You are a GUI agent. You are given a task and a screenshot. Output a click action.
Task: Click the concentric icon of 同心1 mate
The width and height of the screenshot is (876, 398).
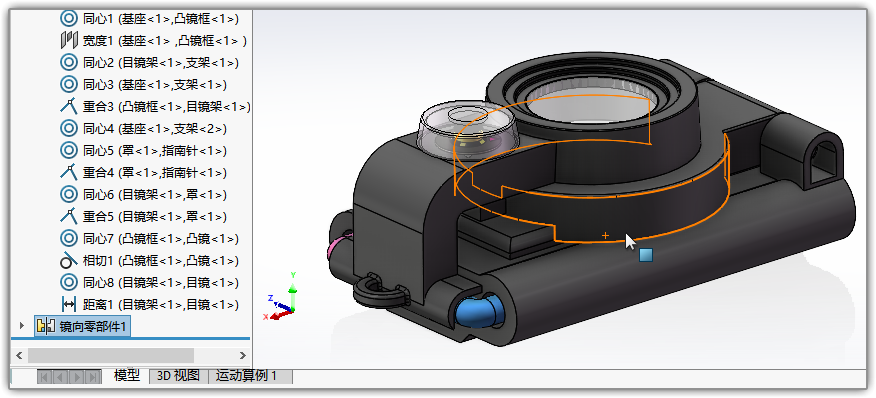coord(69,18)
